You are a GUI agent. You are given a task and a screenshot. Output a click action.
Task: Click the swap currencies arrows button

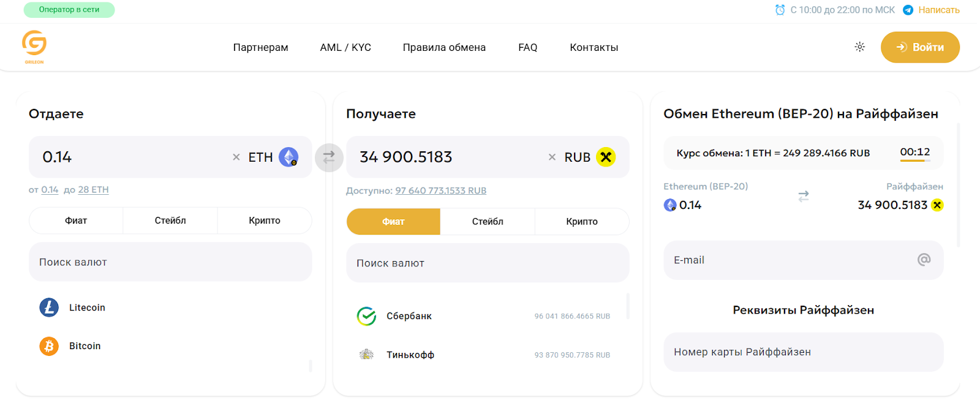(329, 157)
